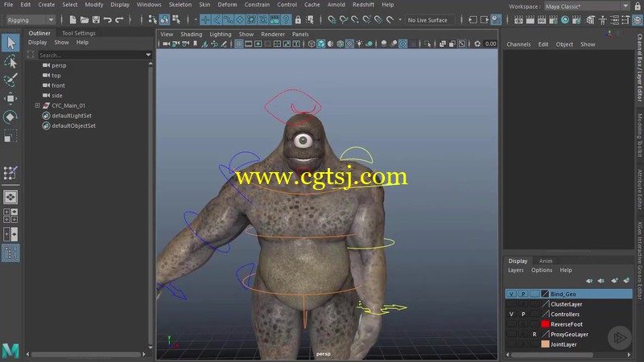This screenshot has width=644, height=362.
Task: Open the Channels menu in Channel Box
Action: [518, 44]
